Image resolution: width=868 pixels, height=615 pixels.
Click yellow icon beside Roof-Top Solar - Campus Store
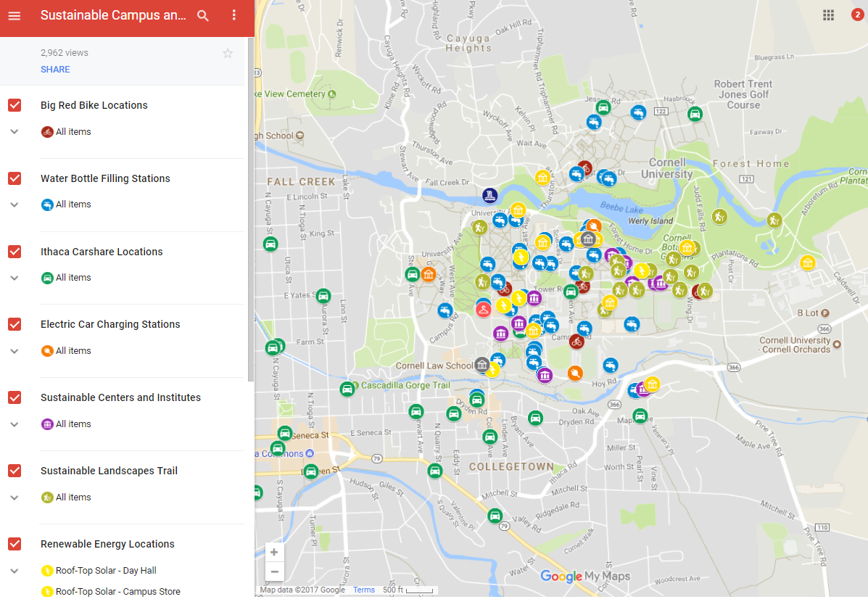47,592
